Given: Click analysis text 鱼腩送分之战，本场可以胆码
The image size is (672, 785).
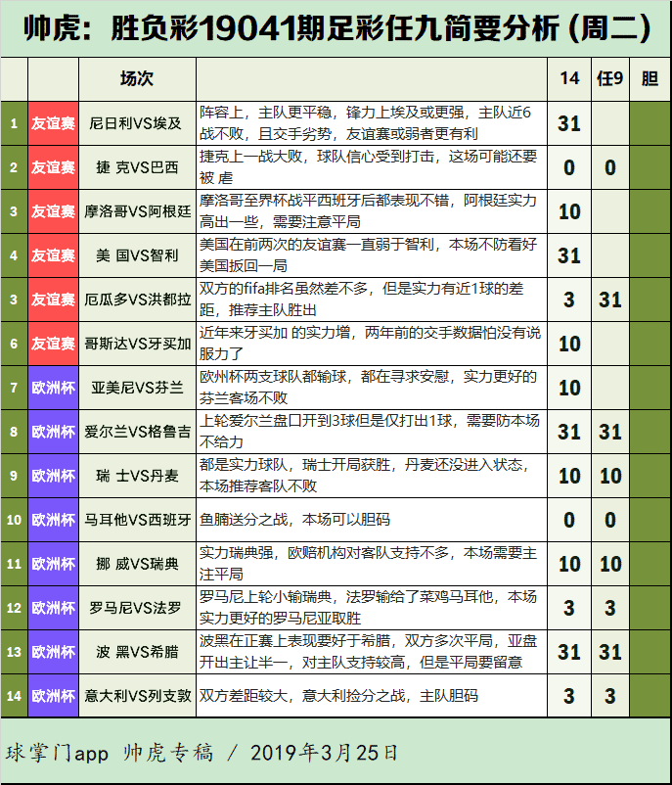Looking at the screenshot, I should [x=294, y=520].
